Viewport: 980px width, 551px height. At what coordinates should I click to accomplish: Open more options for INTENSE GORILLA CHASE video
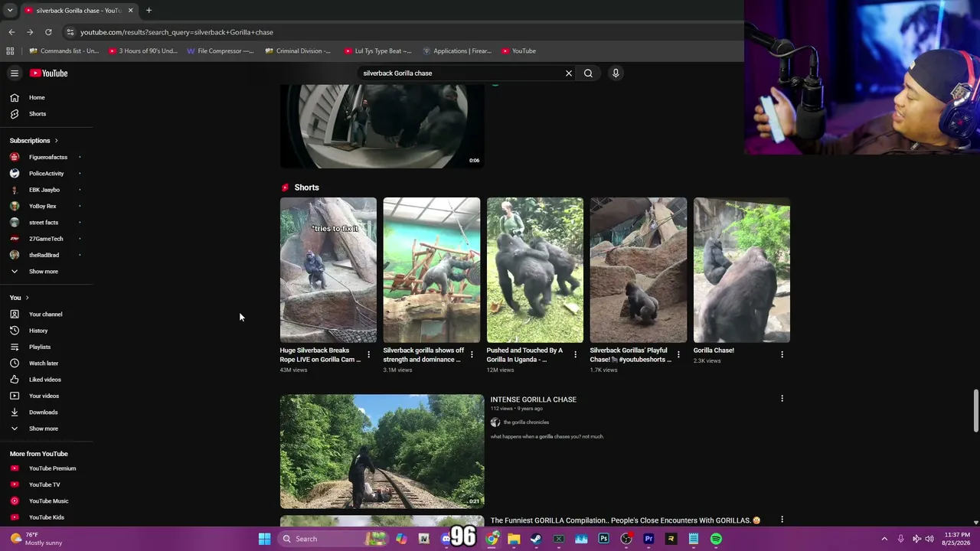click(782, 399)
